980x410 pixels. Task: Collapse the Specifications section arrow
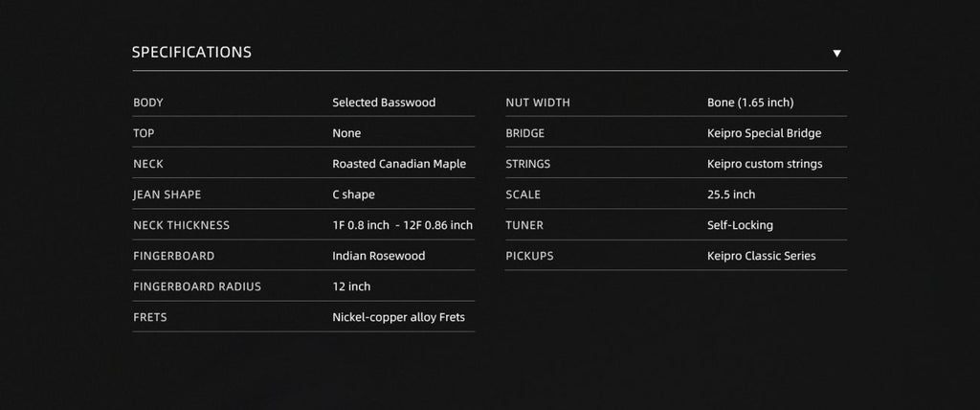pos(836,54)
